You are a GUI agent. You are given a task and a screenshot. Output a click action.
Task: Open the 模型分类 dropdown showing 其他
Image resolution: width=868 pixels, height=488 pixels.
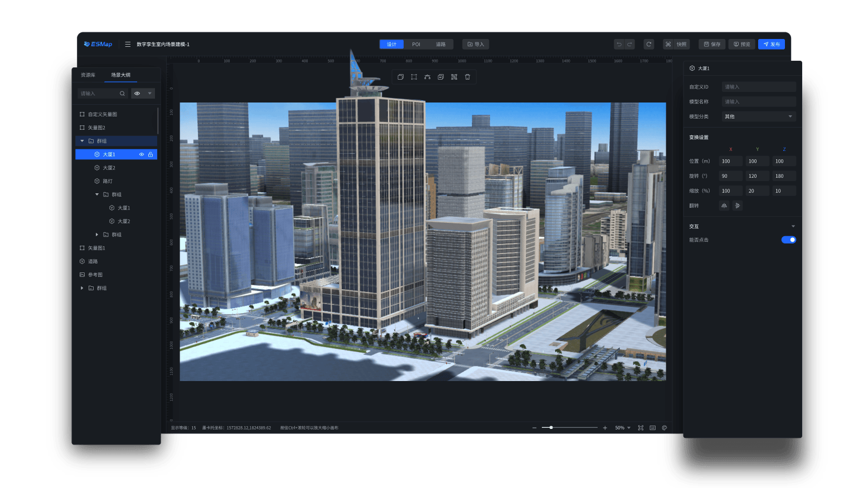758,116
